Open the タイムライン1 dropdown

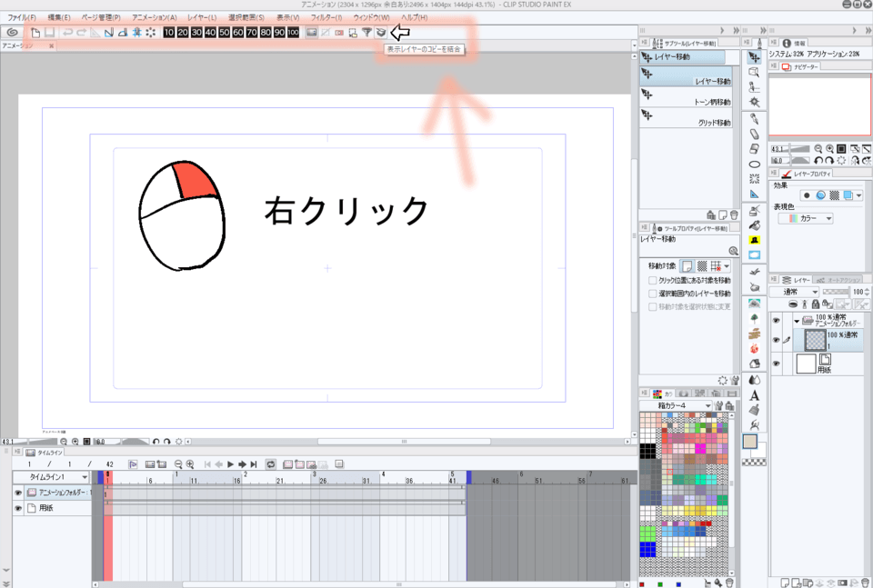51,477
